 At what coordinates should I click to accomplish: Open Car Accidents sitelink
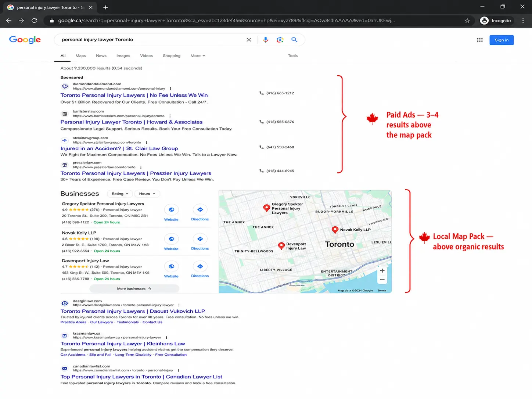[73, 355]
